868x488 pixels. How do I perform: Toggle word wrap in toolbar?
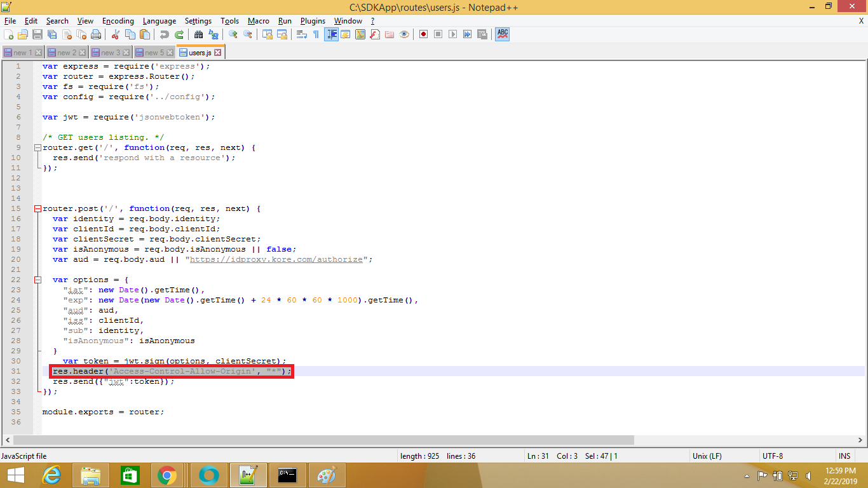(301, 34)
